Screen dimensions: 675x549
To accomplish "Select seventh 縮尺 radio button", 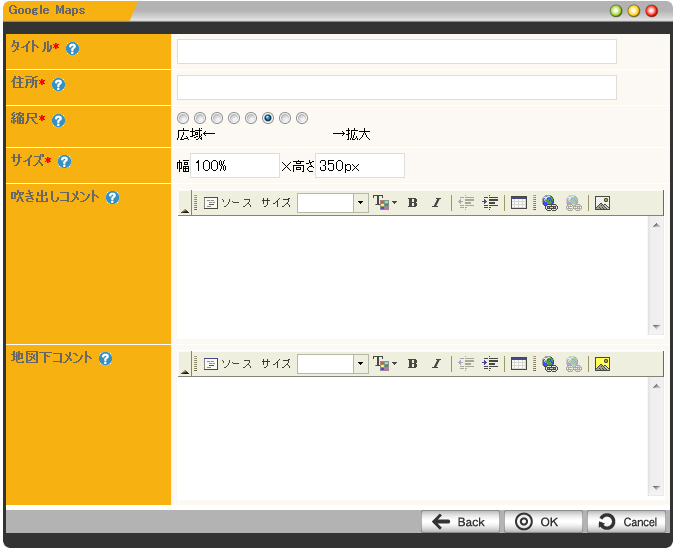I will tap(285, 118).
